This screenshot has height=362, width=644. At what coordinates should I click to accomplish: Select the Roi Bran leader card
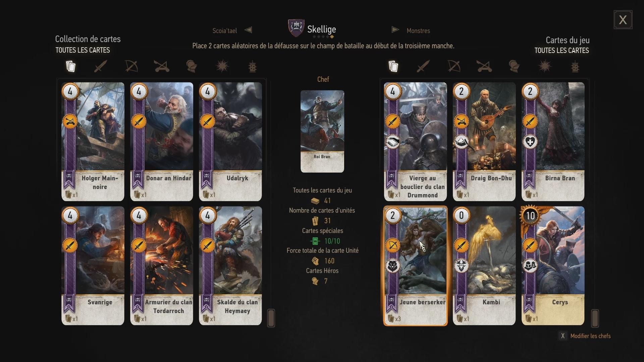click(x=322, y=131)
